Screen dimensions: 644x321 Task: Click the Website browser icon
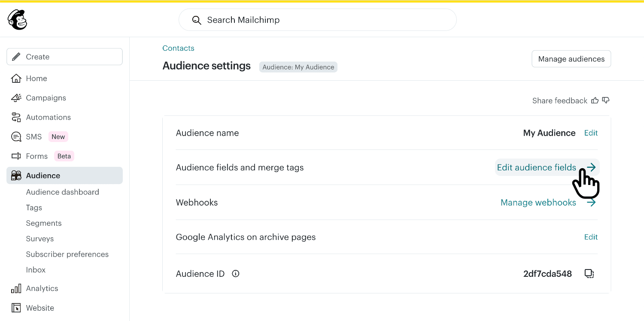point(16,308)
